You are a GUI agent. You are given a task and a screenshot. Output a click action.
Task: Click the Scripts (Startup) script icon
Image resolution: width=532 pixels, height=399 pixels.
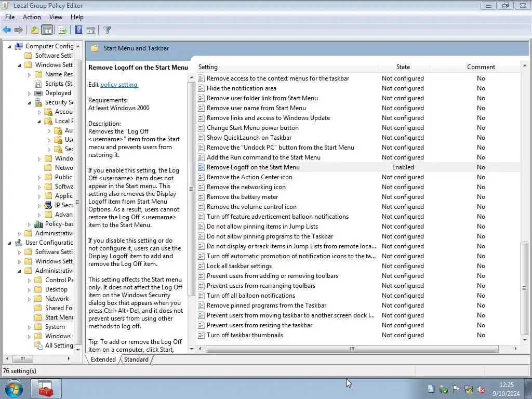(38, 84)
